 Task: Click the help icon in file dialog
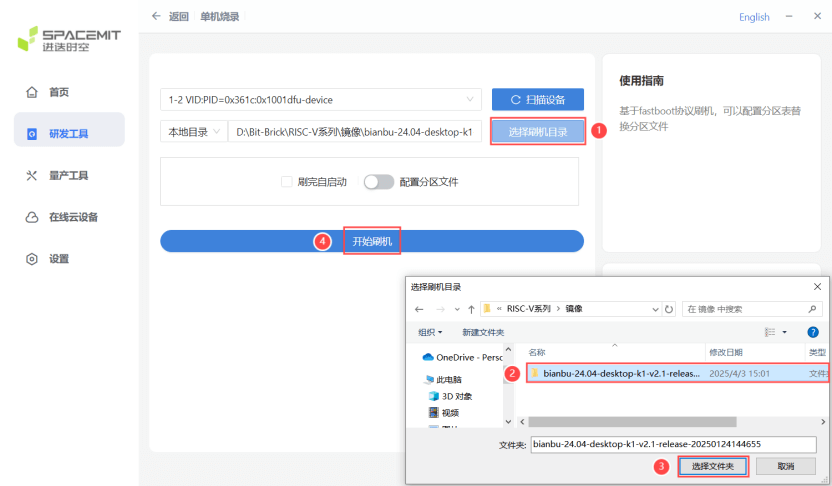click(x=812, y=332)
